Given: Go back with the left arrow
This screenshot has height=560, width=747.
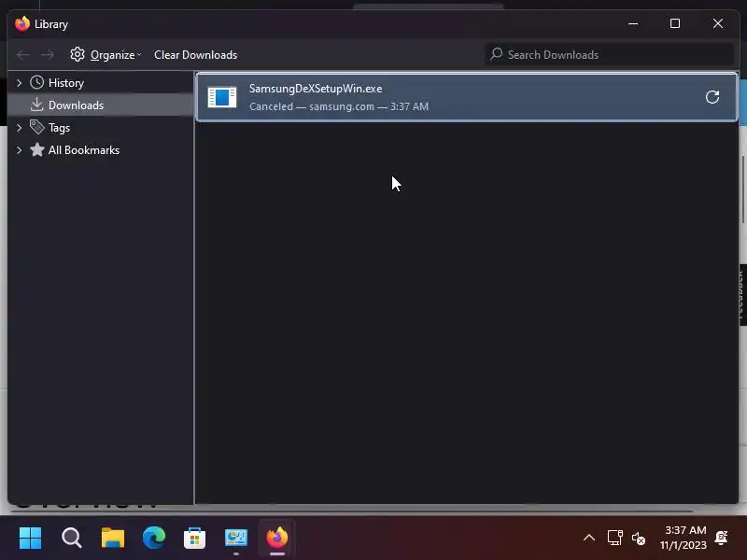Looking at the screenshot, I should 22,55.
